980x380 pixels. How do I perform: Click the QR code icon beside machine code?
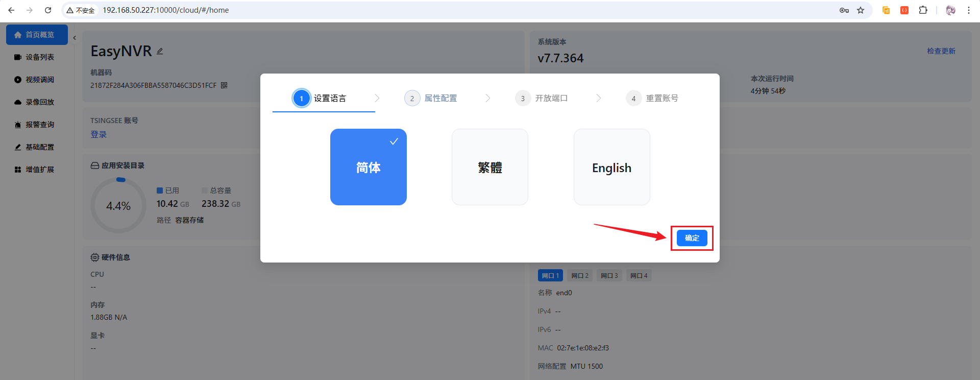coord(224,85)
